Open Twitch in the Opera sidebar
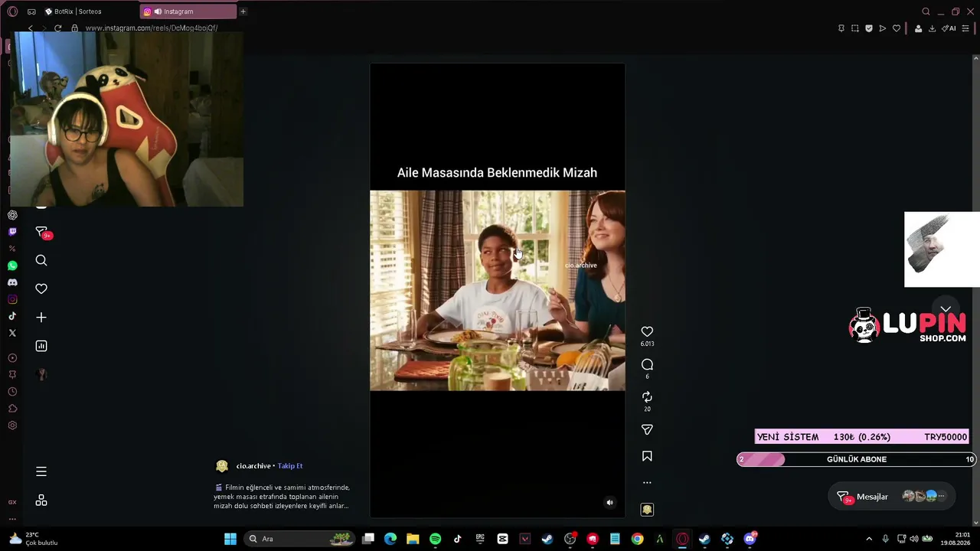980x551 pixels. (12, 232)
